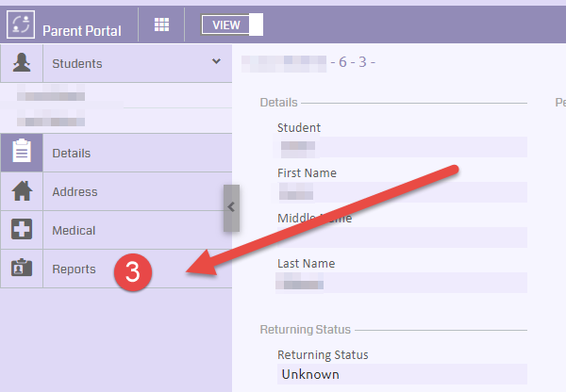
Task: Click the First Name input field
Action: (401, 191)
